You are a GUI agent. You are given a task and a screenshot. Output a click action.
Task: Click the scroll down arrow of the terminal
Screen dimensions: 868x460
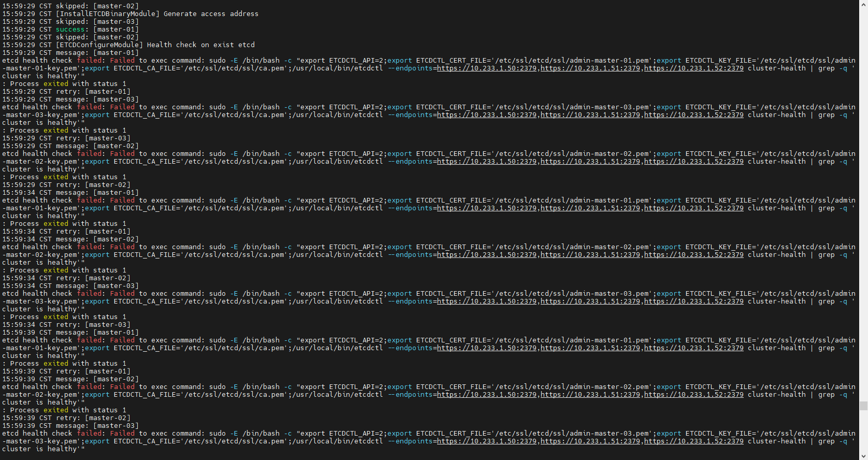(863, 456)
